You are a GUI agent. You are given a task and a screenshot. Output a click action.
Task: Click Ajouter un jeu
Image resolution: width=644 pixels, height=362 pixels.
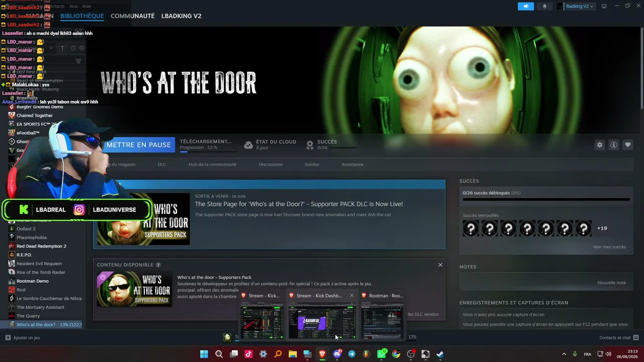[x=23, y=338]
